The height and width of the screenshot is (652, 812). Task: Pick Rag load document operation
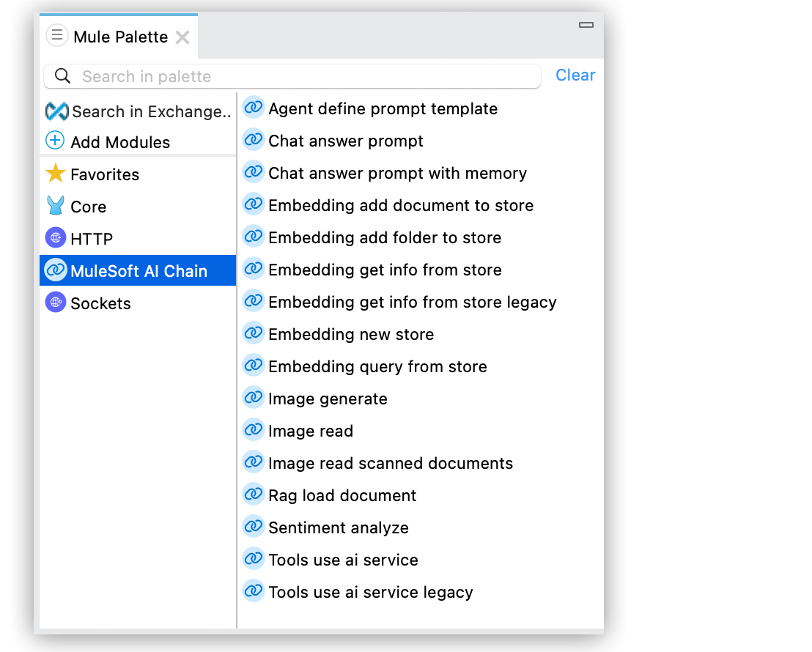(342, 494)
